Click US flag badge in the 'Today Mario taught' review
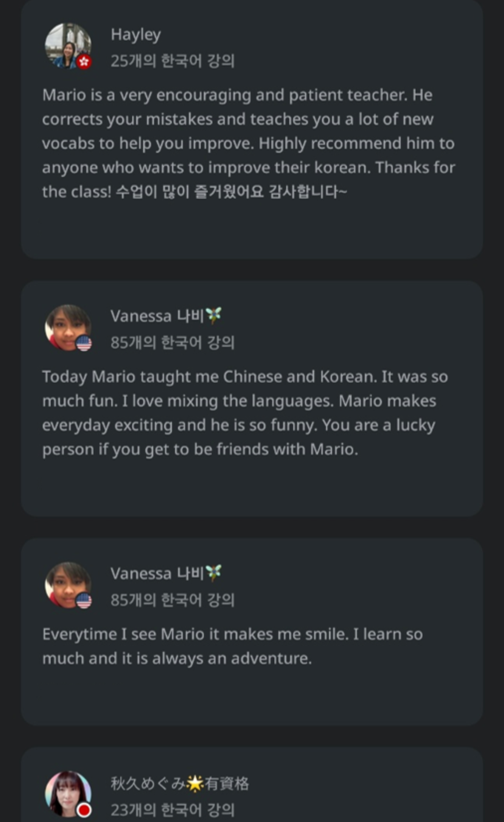 pos(84,343)
